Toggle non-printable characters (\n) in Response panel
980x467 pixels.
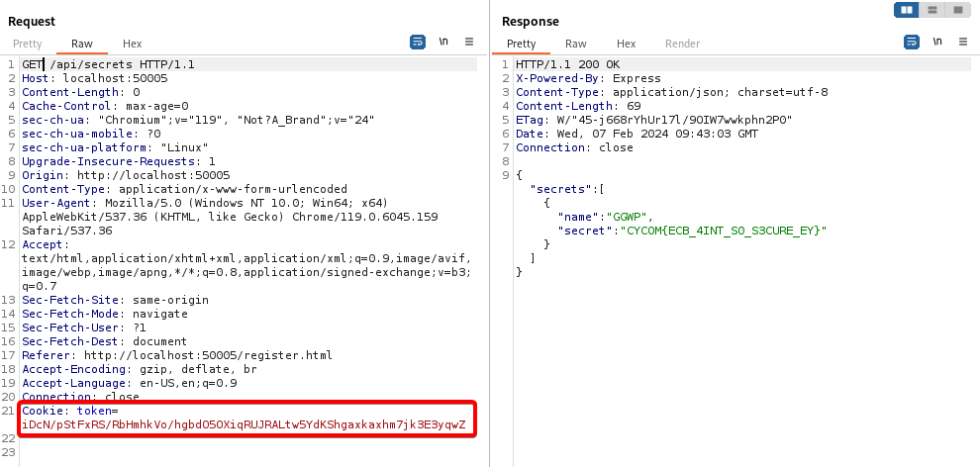(937, 43)
